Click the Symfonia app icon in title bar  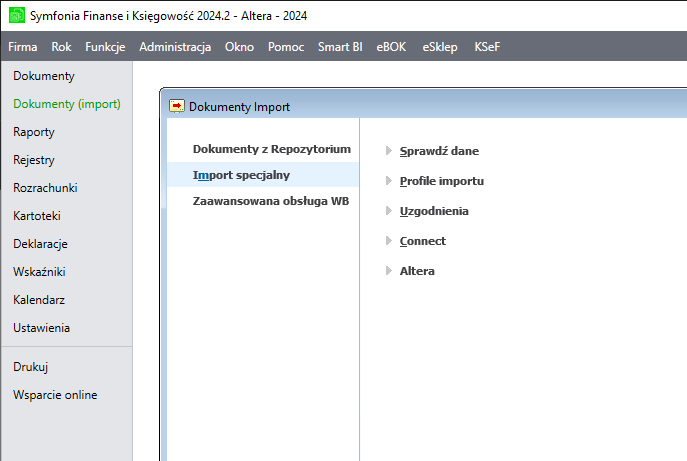pyautogui.click(x=17, y=15)
